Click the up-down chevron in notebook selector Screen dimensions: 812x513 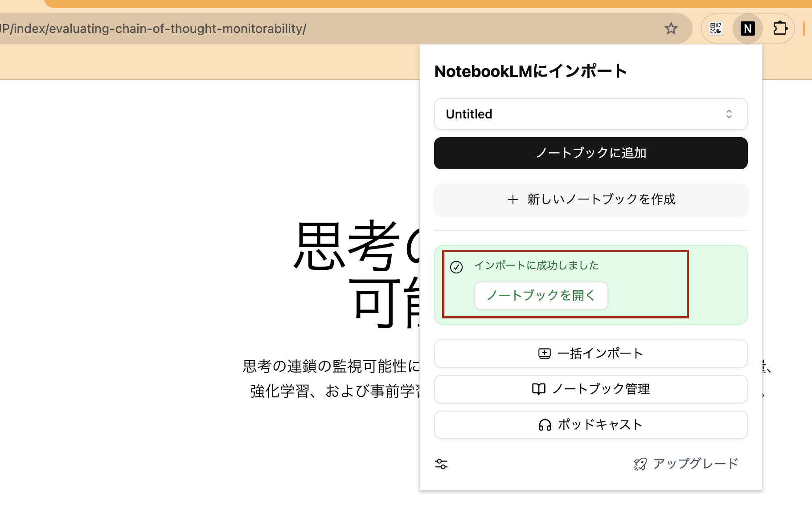pyautogui.click(x=729, y=114)
